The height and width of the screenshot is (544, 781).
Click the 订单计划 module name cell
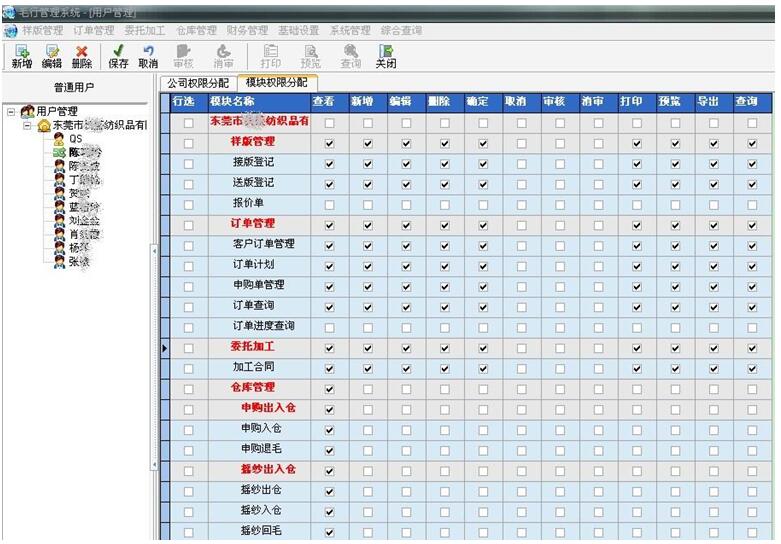pos(259,265)
